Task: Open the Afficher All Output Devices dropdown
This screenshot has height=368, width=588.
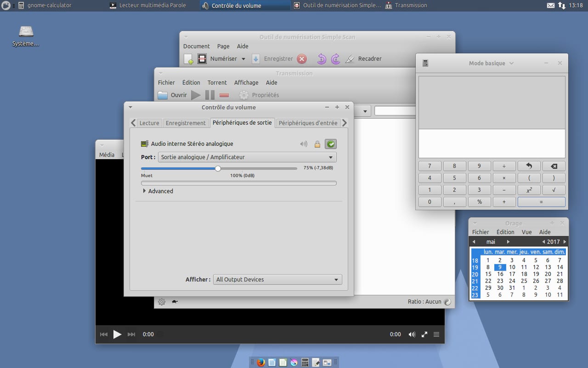Action: (x=277, y=279)
